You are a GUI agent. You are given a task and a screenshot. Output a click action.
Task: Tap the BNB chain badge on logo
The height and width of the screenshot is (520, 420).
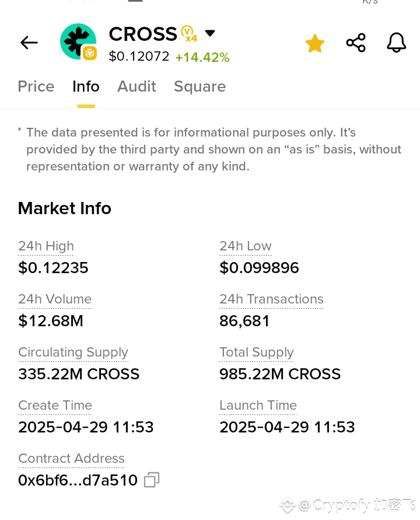point(89,54)
